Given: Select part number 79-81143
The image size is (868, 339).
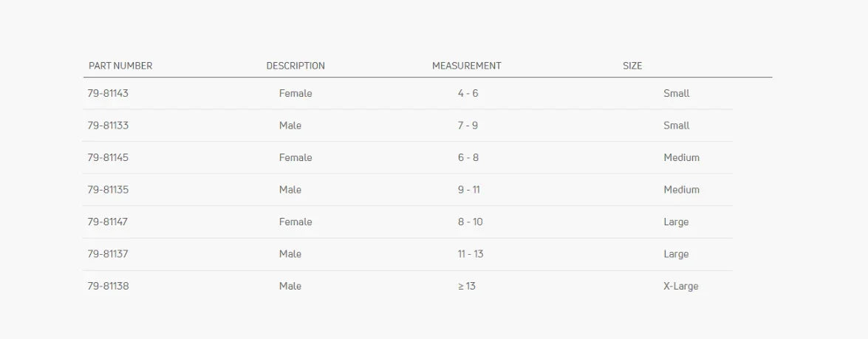Looking at the screenshot, I should pyautogui.click(x=108, y=94).
